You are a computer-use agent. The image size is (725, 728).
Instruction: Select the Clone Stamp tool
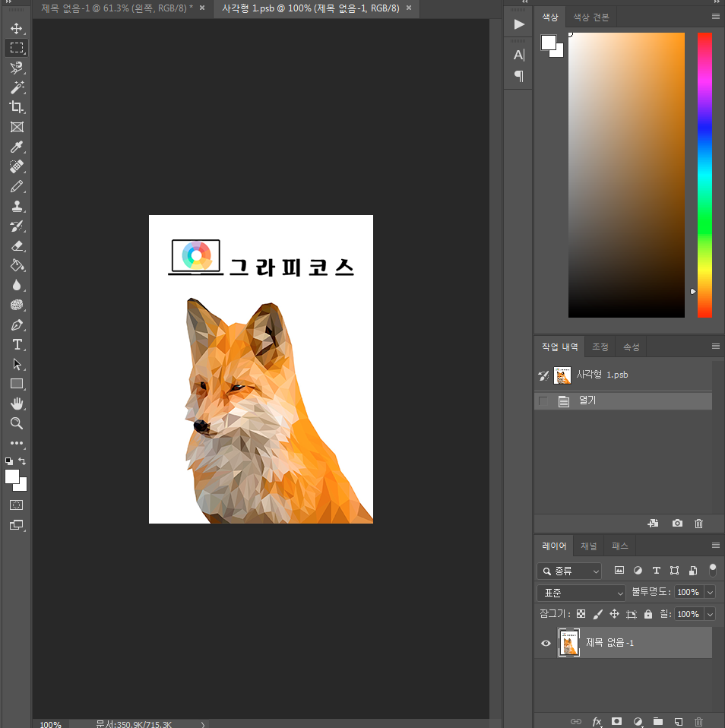[x=17, y=206]
